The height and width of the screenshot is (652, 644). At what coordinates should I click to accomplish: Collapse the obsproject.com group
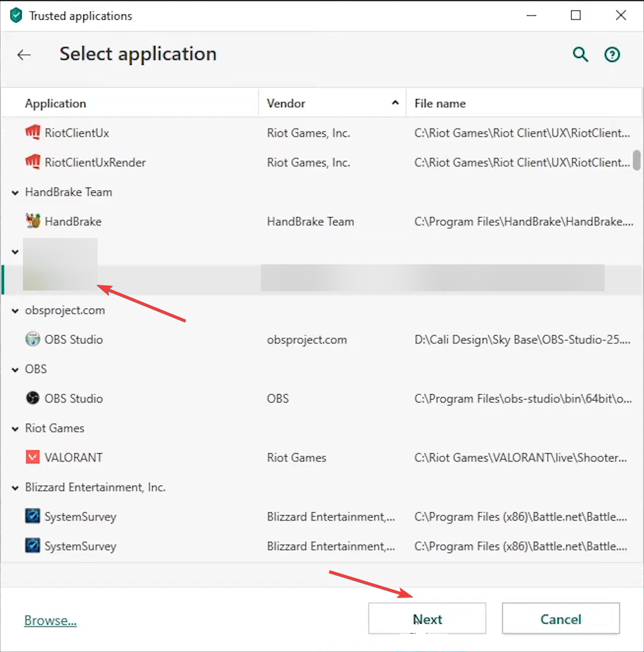click(15, 311)
